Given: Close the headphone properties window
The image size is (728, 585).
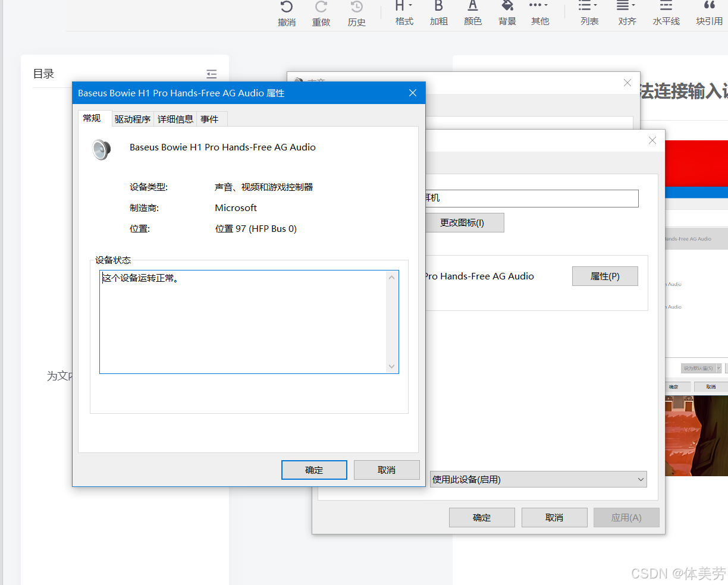Looking at the screenshot, I should (652, 140).
